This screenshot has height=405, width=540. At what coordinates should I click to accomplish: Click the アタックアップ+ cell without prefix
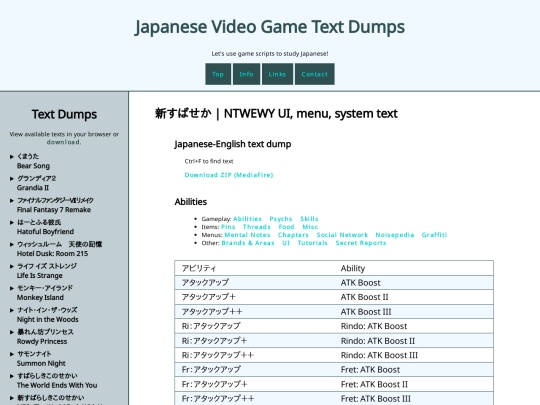(255, 297)
